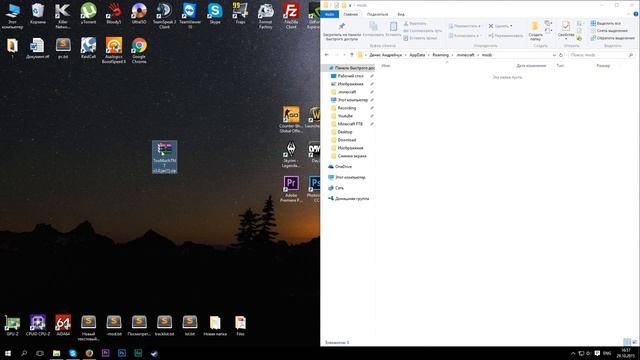The width and height of the screenshot is (640, 360).
Task: Click Photoshop icon on taskbar
Action: (122, 353)
